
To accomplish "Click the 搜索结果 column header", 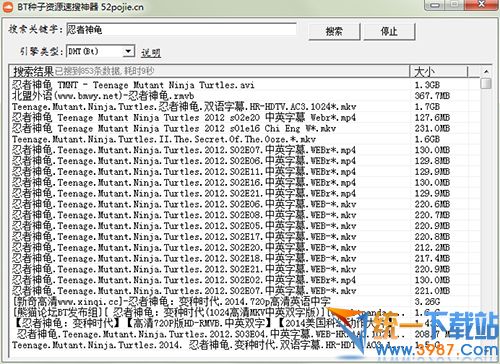I will (x=210, y=71).
